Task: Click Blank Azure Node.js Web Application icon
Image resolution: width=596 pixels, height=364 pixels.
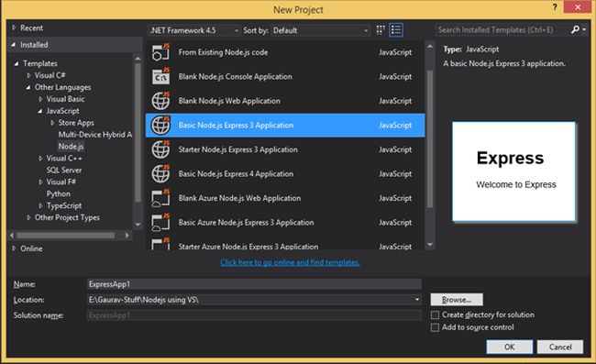Action: coord(160,198)
